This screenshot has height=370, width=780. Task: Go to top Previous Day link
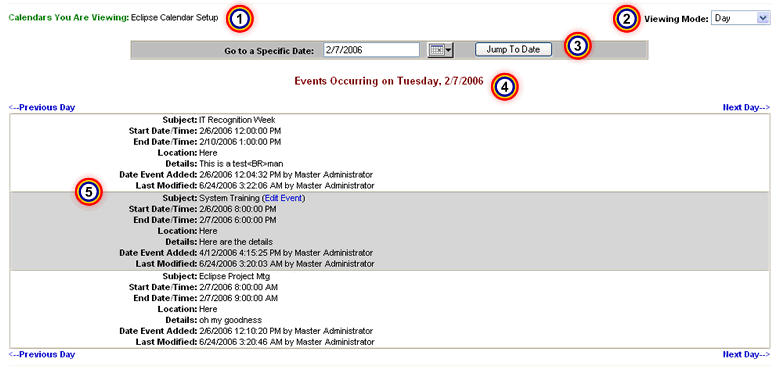[x=42, y=107]
